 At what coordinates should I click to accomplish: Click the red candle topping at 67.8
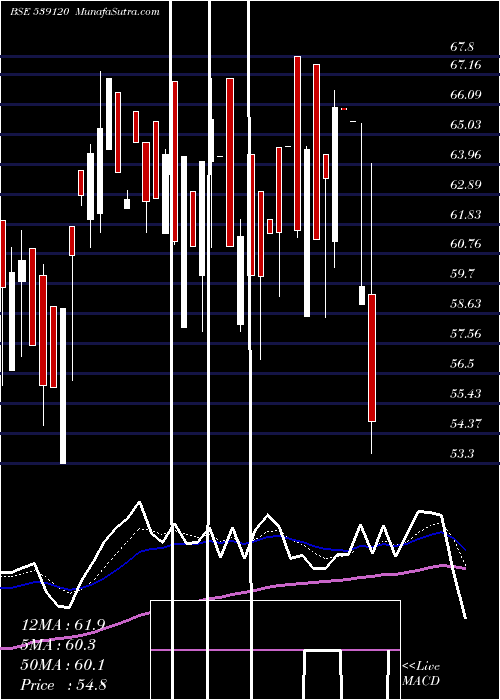(x=297, y=143)
